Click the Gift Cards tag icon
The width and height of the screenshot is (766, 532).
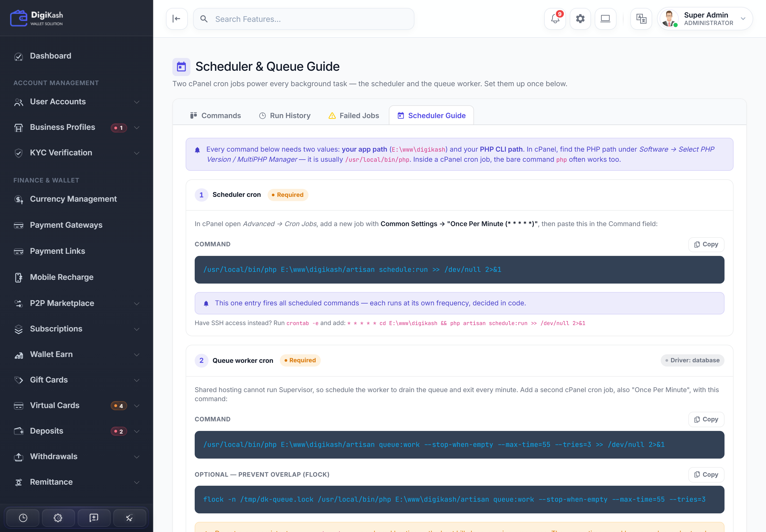click(x=19, y=380)
